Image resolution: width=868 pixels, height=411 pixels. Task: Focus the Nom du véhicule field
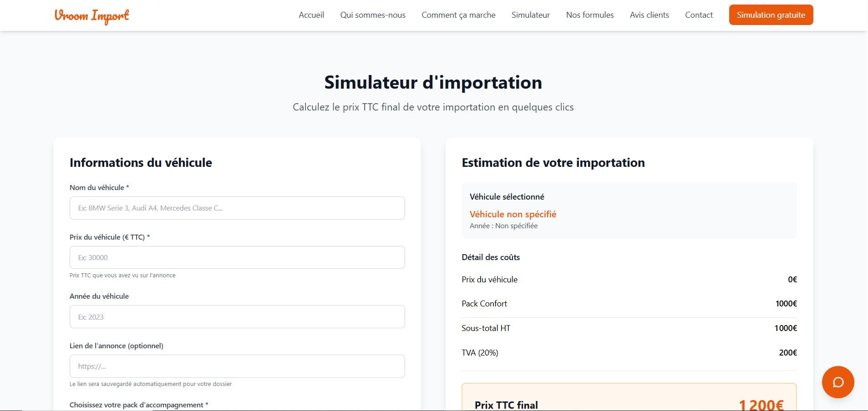tap(237, 208)
